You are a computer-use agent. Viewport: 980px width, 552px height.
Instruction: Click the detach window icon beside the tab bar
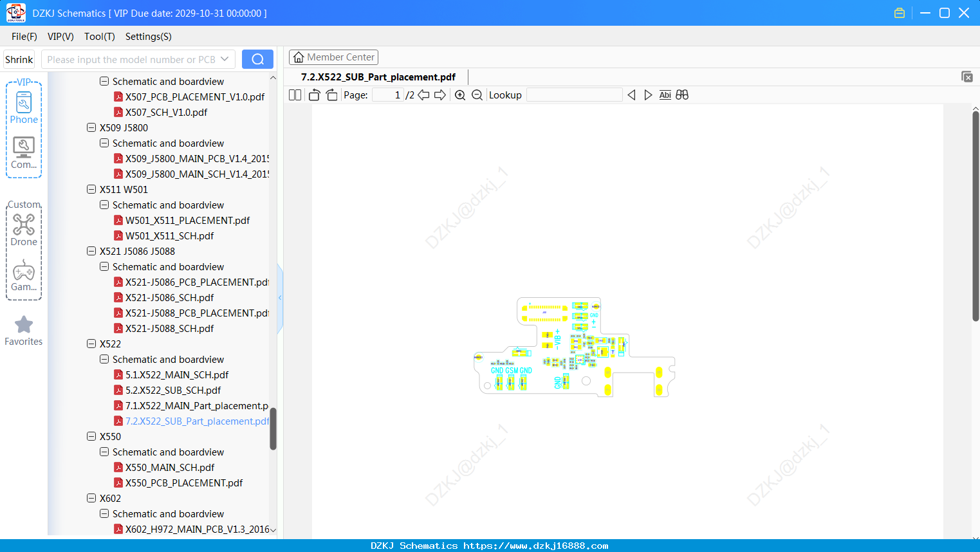tap(966, 77)
